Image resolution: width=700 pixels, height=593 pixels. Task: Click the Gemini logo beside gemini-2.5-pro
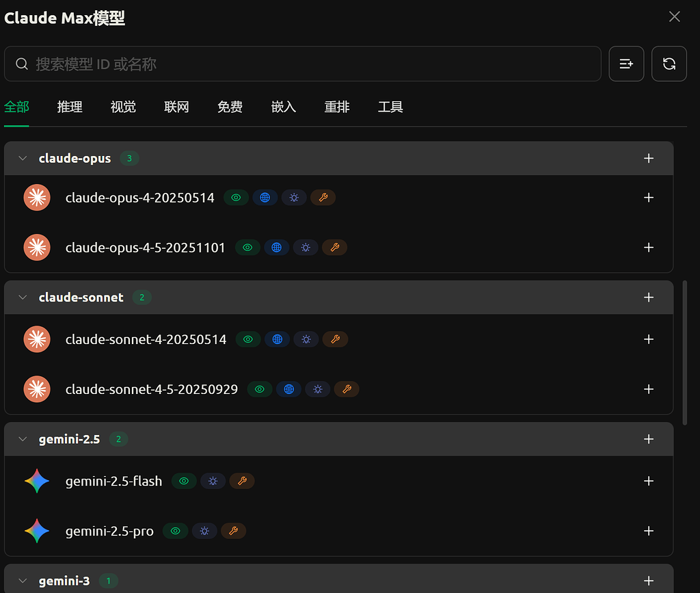point(37,531)
